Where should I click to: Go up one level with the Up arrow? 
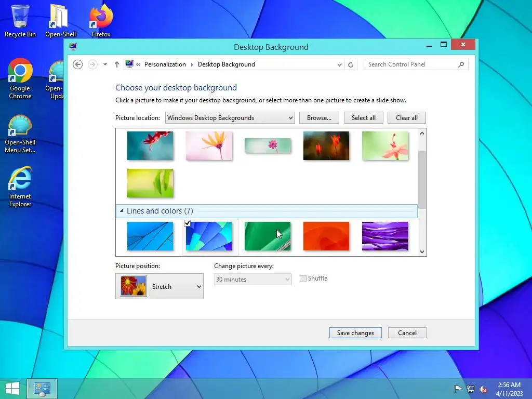[x=117, y=64]
